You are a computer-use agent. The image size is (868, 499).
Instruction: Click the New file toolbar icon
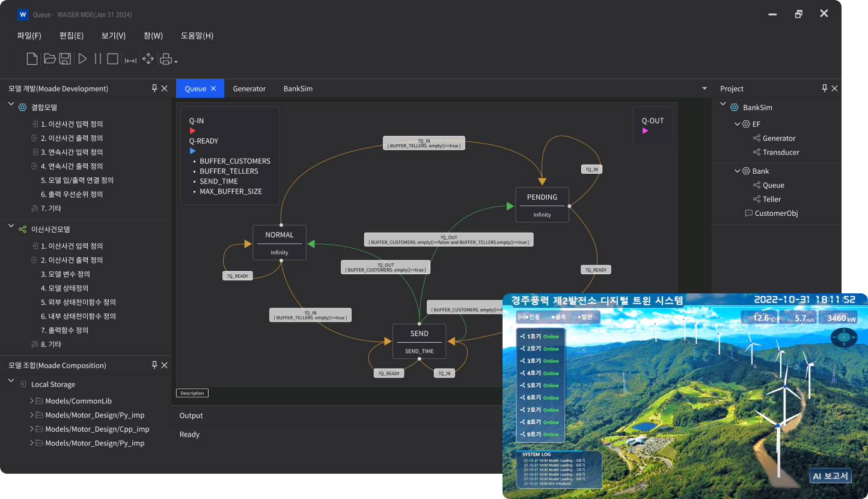tap(32, 59)
